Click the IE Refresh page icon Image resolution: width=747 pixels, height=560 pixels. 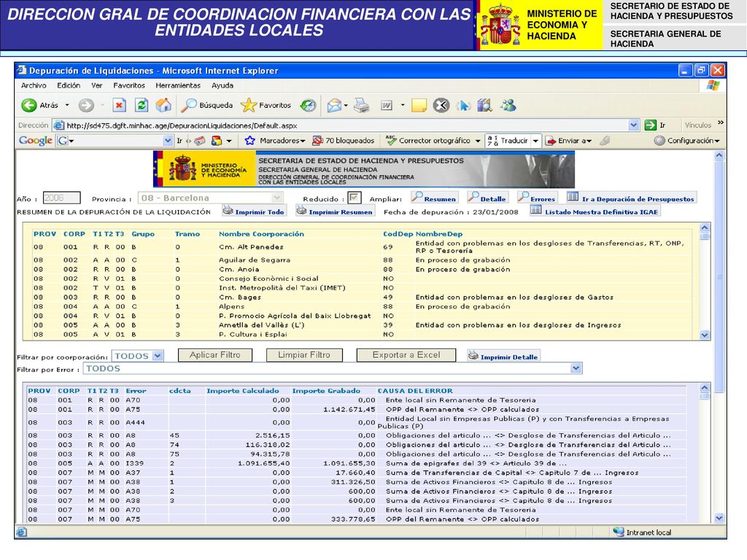142,105
